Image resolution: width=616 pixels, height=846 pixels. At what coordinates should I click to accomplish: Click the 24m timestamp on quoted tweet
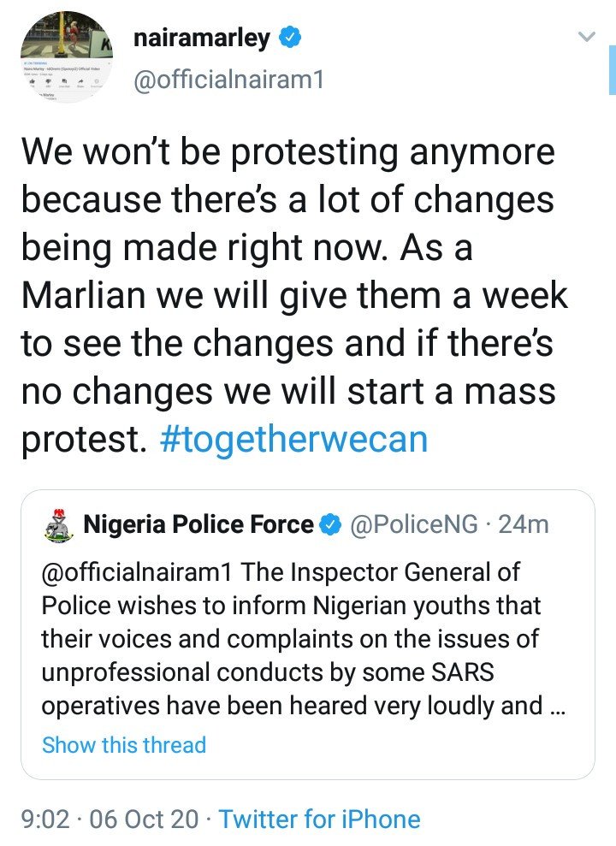pyautogui.click(x=524, y=524)
